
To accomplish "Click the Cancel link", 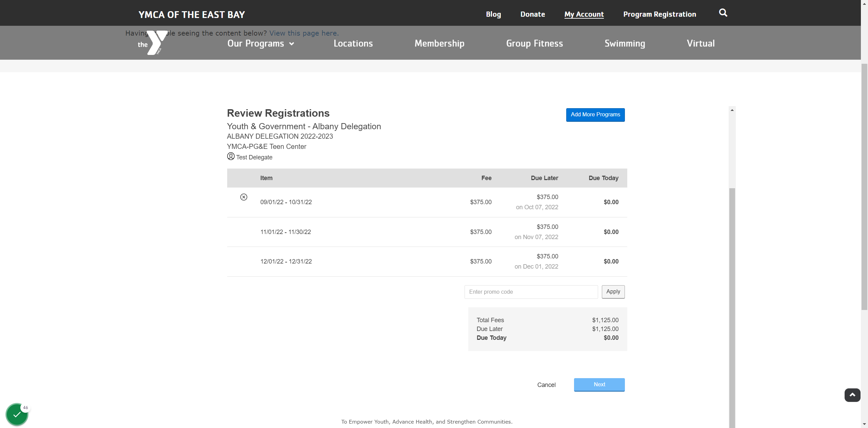I will pos(546,385).
